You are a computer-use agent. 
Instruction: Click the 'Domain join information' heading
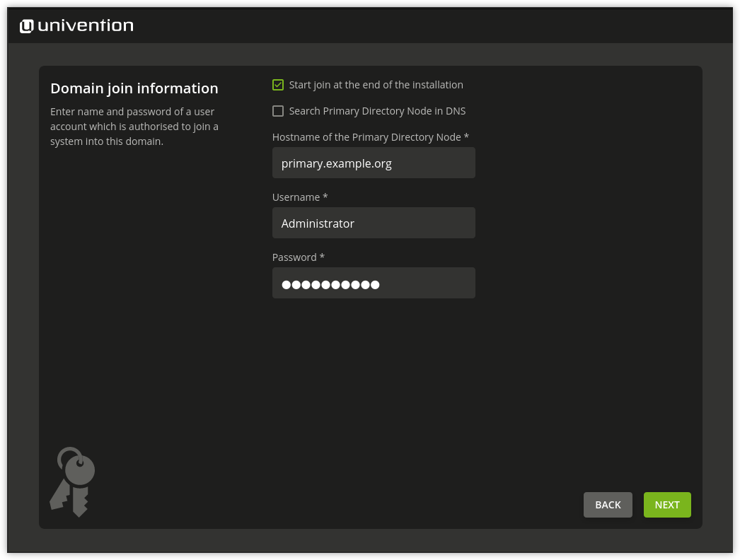click(134, 88)
